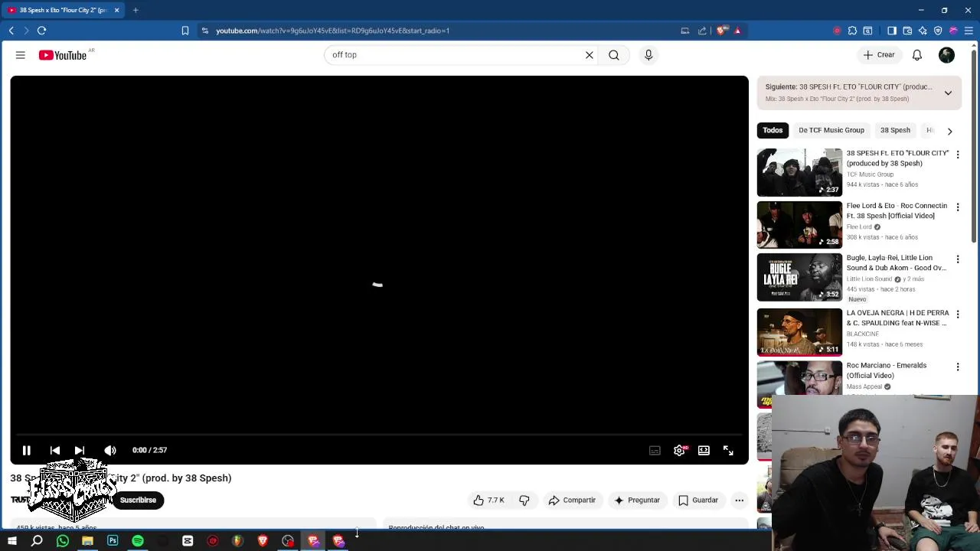The image size is (980, 551).
Task: Open the browser extensions puzzle icon
Action: 852,31
